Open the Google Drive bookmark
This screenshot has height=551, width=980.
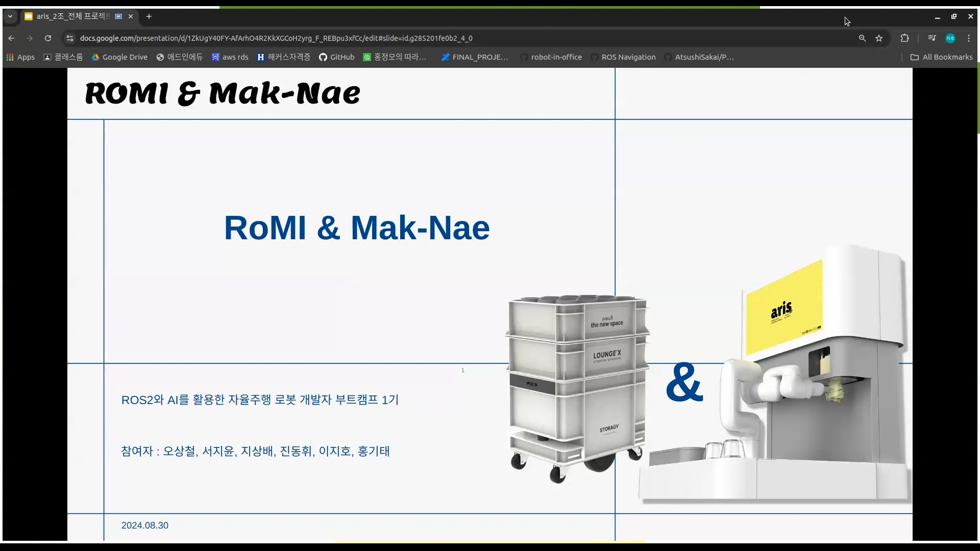point(119,57)
